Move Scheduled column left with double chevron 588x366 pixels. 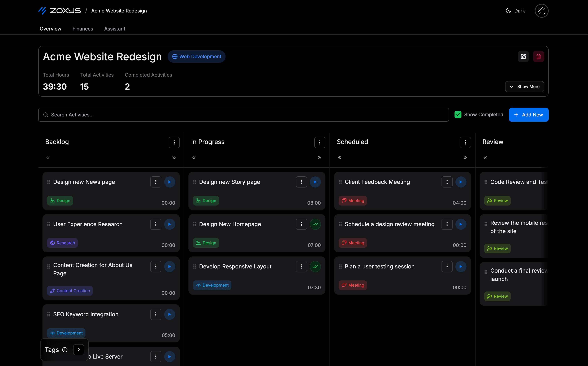pyautogui.click(x=340, y=158)
